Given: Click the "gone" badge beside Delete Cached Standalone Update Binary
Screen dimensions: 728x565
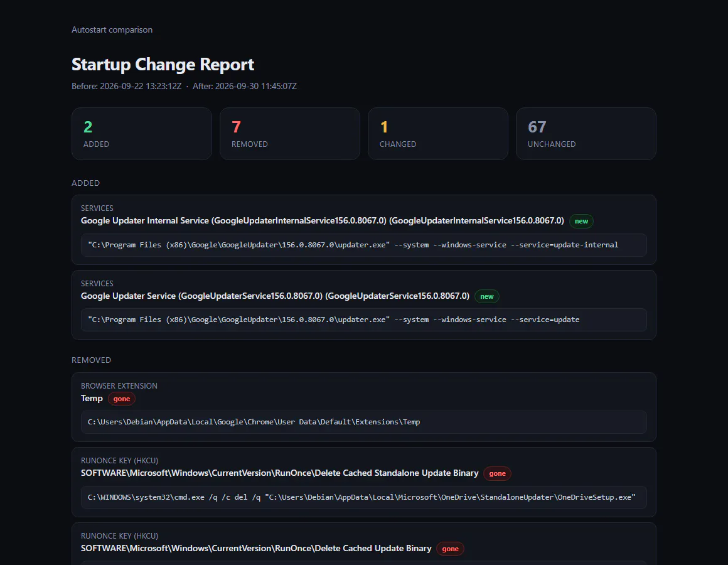Looking at the screenshot, I should coord(497,473).
